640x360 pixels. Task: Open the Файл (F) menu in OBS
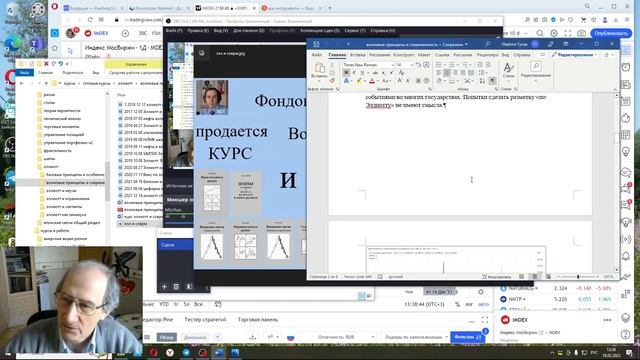click(x=174, y=31)
